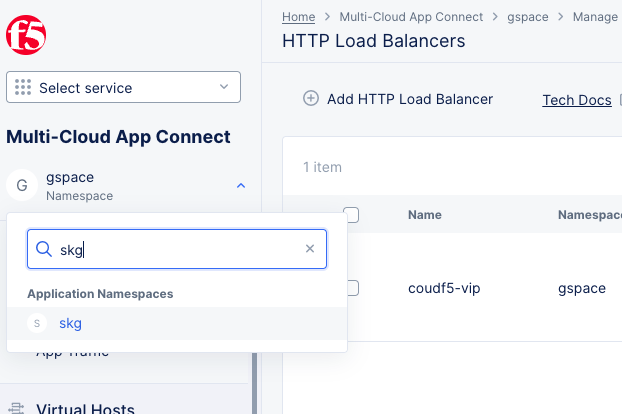Click the grid icon in Select service
The width and height of the screenshot is (622, 414).
point(23,88)
